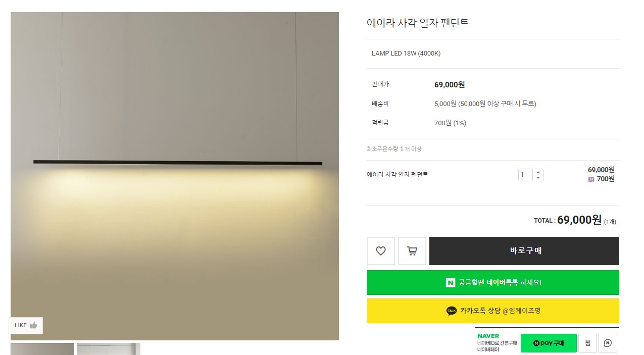644x355 pixels.
Task: Decrease quantity with down arrow
Action: [538, 178]
